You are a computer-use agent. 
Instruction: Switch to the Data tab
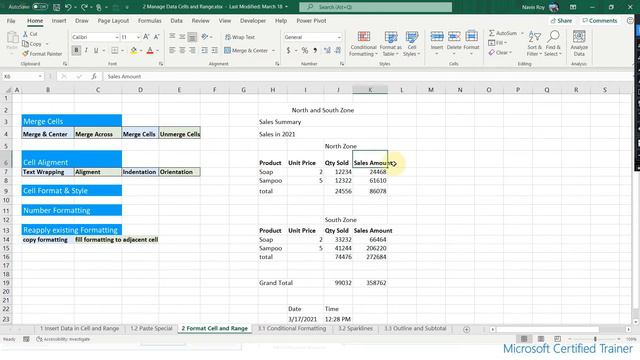pyautogui.click(x=176, y=20)
